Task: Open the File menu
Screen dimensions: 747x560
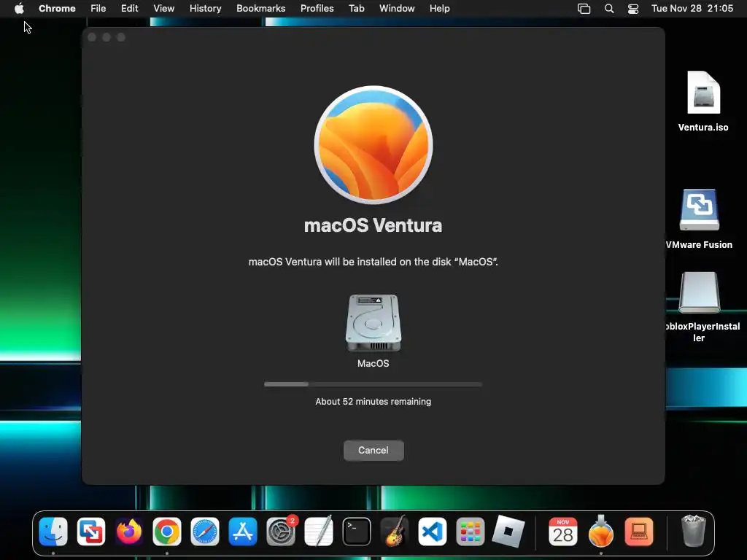Action: [98, 9]
